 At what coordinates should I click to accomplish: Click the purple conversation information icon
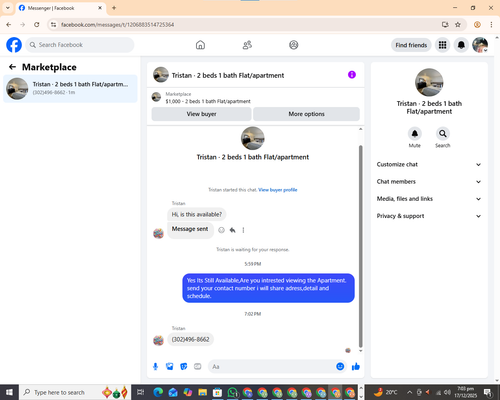pyautogui.click(x=352, y=75)
